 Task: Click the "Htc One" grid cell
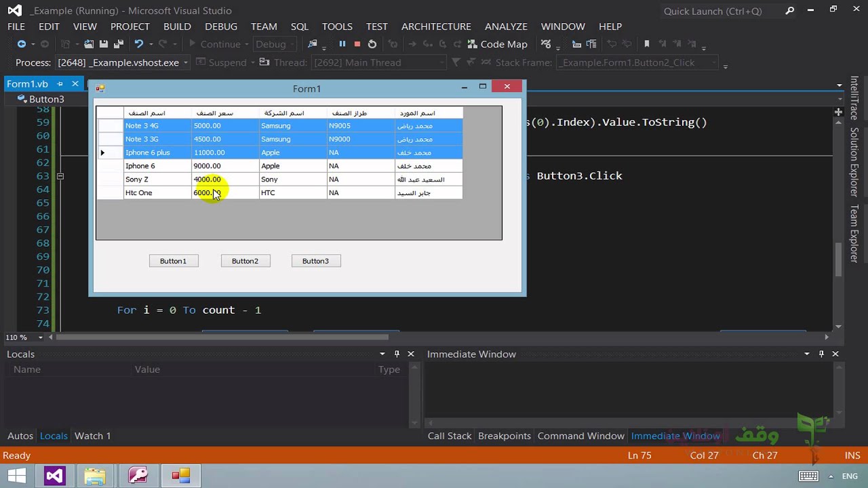[x=157, y=193]
